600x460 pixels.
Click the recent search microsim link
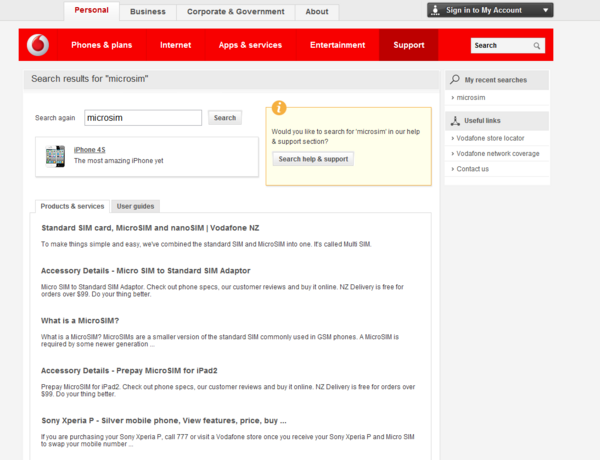[x=471, y=98]
